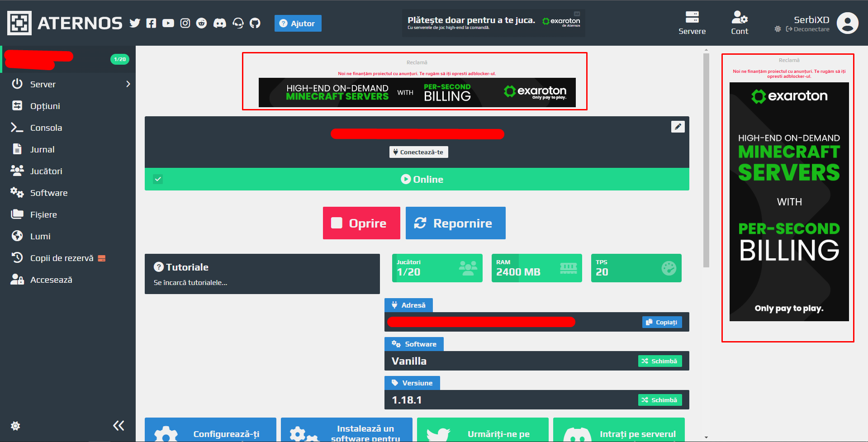Click the page's vertical scrollbar thumb

click(706, 160)
